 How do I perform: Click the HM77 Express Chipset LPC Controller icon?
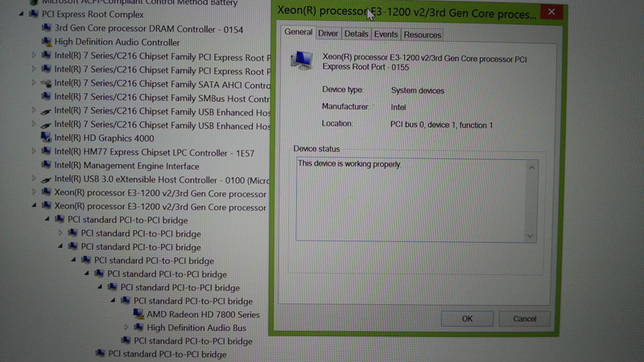47,151
